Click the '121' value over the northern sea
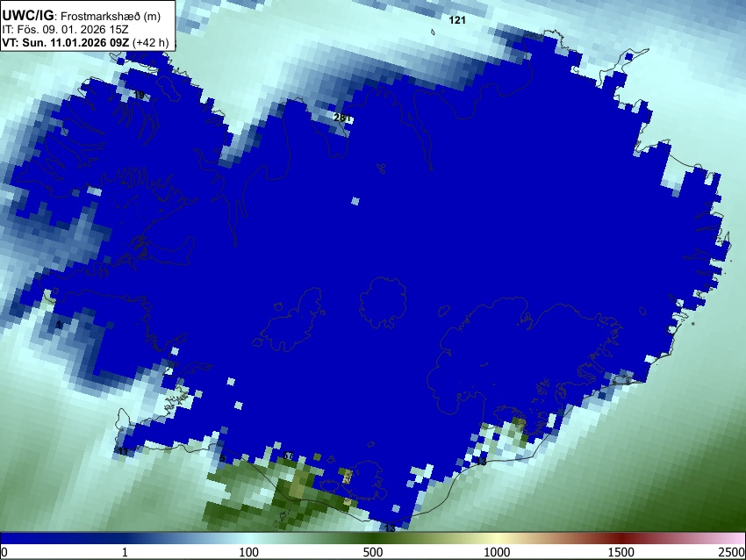 click(457, 20)
